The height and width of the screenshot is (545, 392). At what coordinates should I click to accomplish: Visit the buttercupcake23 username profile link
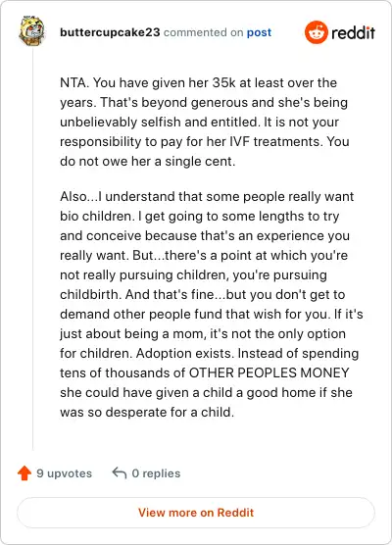click(110, 32)
